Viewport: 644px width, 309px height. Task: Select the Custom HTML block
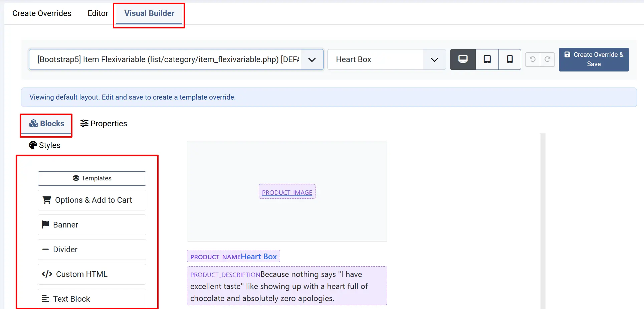tap(92, 274)
